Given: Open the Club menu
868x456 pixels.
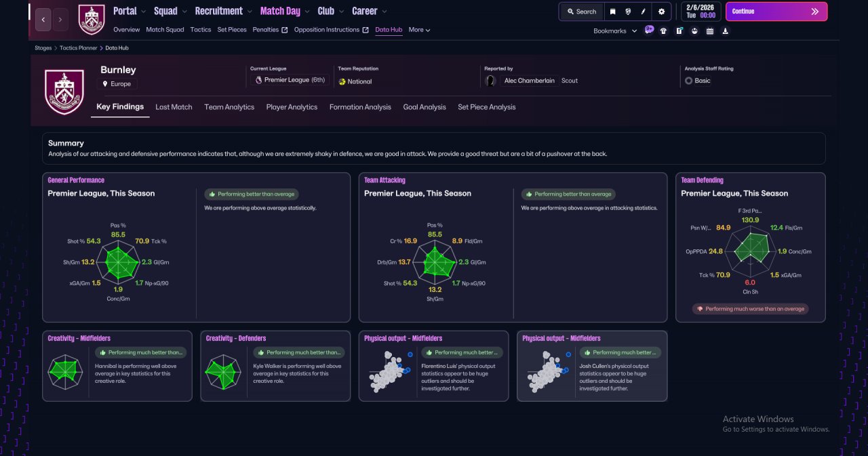Looking at the screenshot, I should [x=331, y=11].
